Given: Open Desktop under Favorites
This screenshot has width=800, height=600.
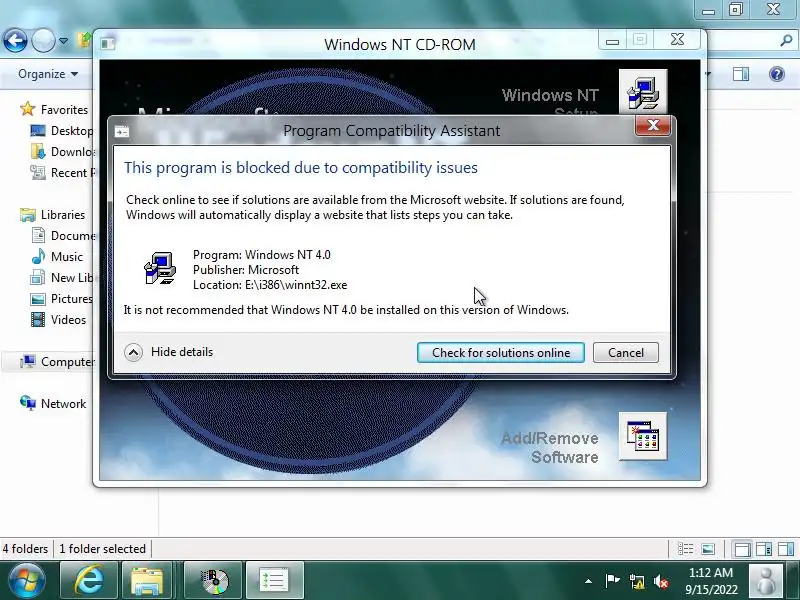Looking at the screenshot, I should [61, 131].
